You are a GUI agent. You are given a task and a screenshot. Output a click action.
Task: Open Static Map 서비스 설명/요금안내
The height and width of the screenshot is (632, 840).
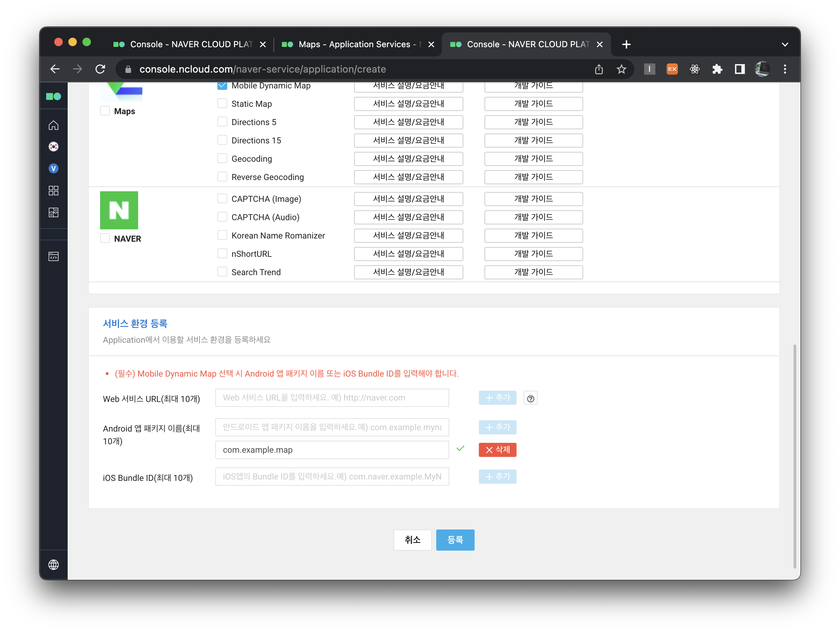pos(409,104)
